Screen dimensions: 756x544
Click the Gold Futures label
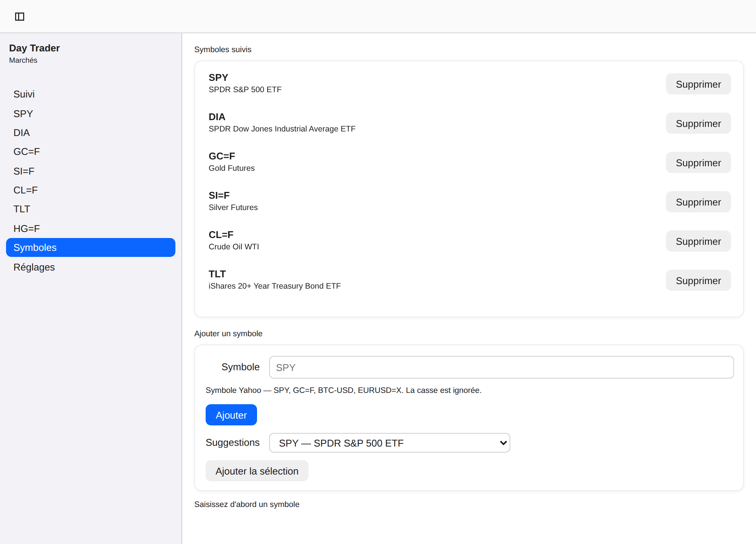point(232,168)
